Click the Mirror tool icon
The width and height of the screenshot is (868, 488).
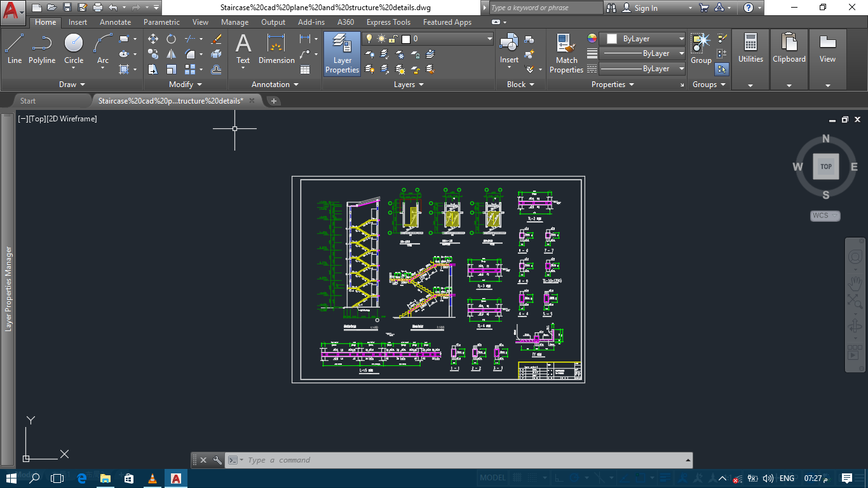point(172,54)
